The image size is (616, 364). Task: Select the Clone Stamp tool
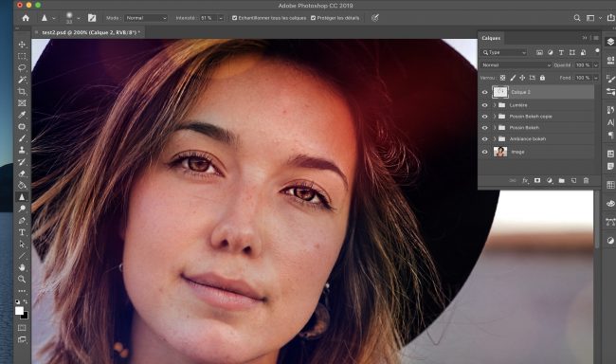pyautogui.click(x=22, y=150)
